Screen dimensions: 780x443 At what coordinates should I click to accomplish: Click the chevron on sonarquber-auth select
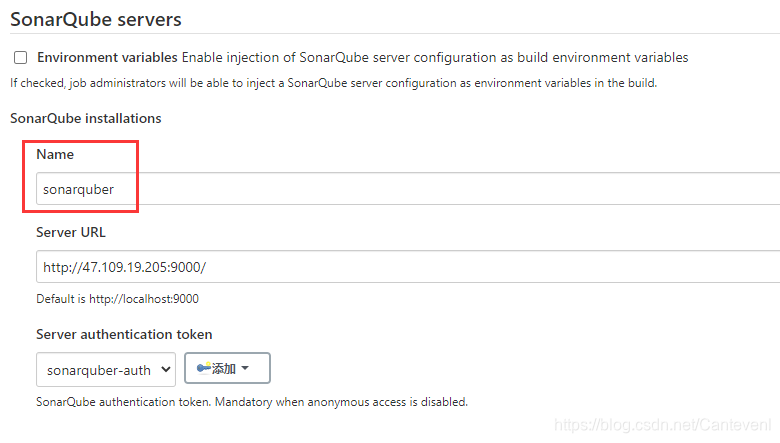(x=166, y=369)
